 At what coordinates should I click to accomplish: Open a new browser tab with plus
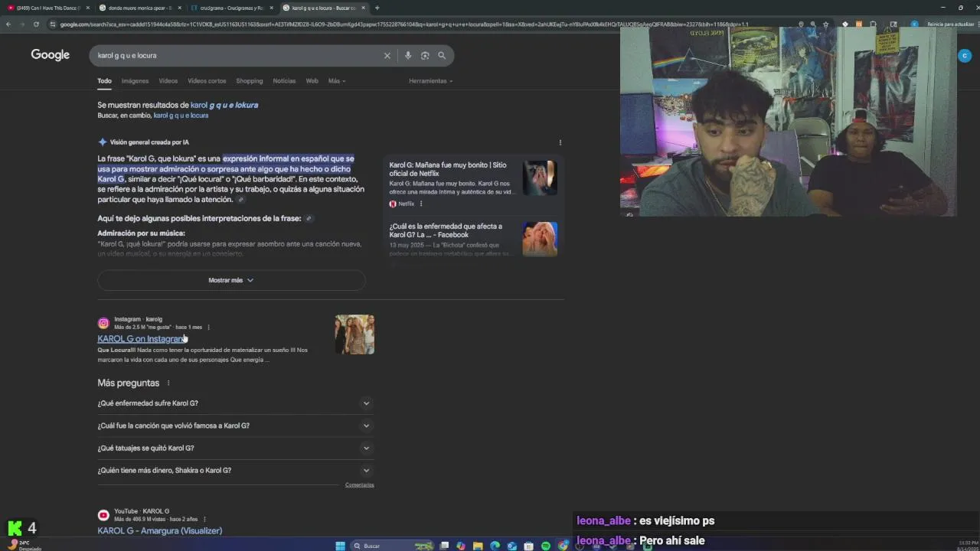(377, 8)
